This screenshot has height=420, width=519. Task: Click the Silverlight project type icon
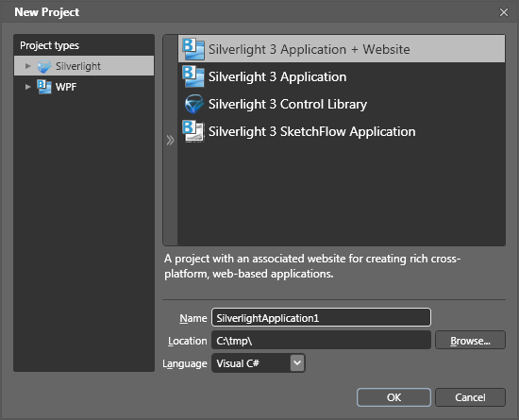point(44,66)
